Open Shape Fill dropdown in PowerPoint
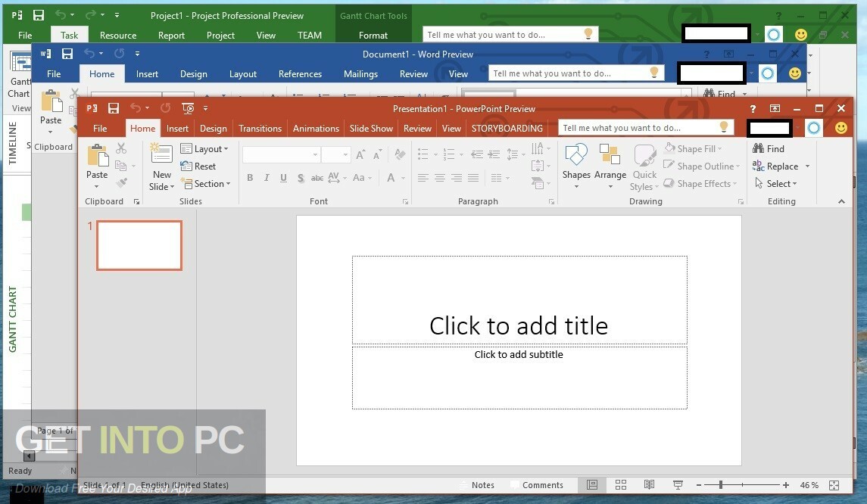This screenshot has width=867, height=504. point(693,148)
